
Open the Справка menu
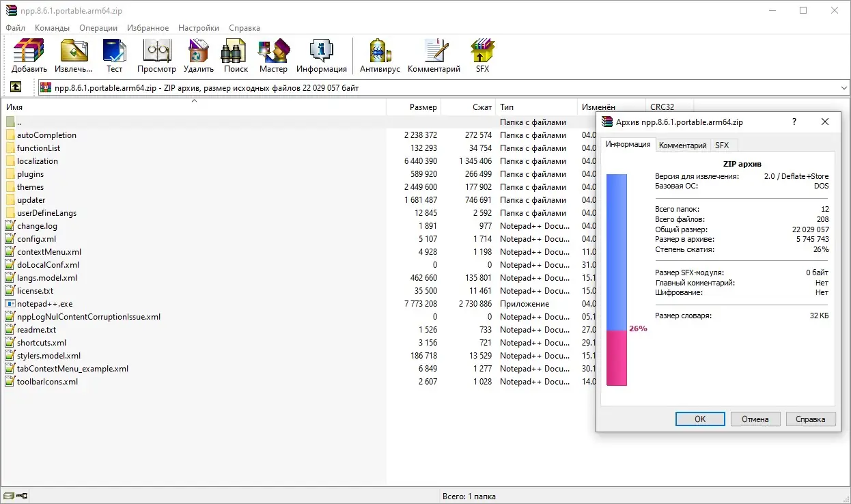(245, 28)
